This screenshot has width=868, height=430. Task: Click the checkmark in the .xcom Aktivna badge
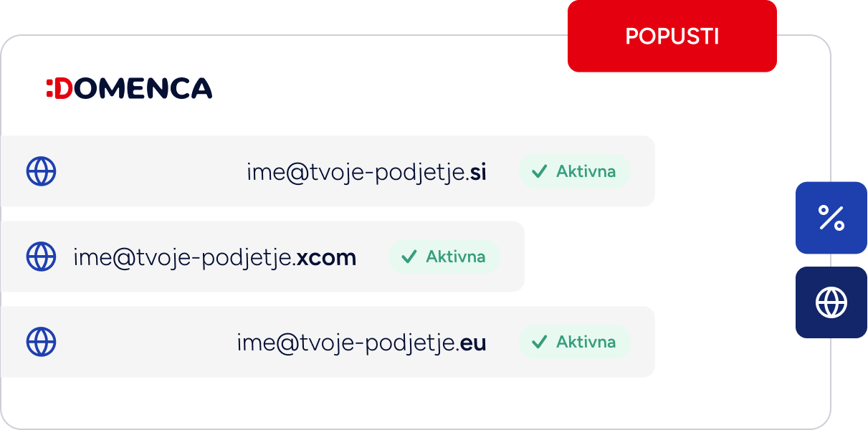click(x=409, y=257)
